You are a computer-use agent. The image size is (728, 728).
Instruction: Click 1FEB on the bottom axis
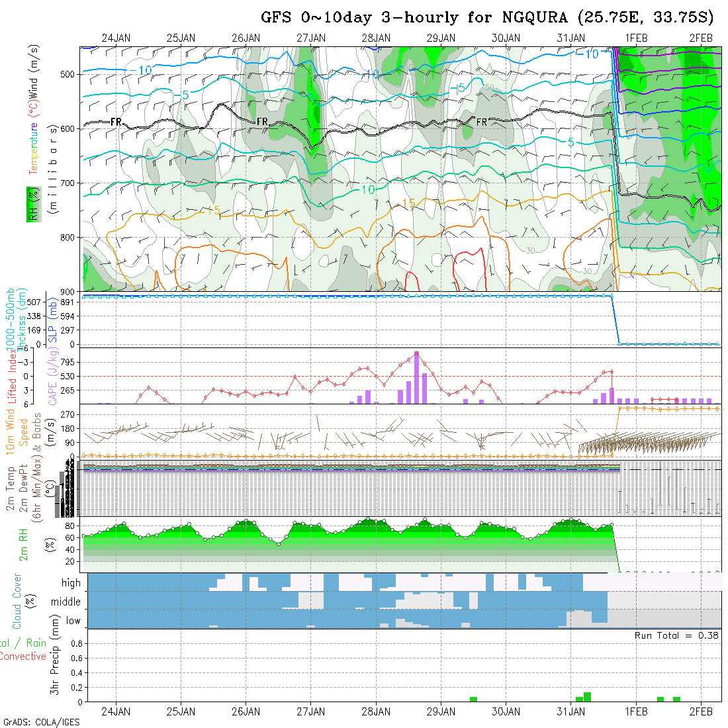tap(636, 711)
